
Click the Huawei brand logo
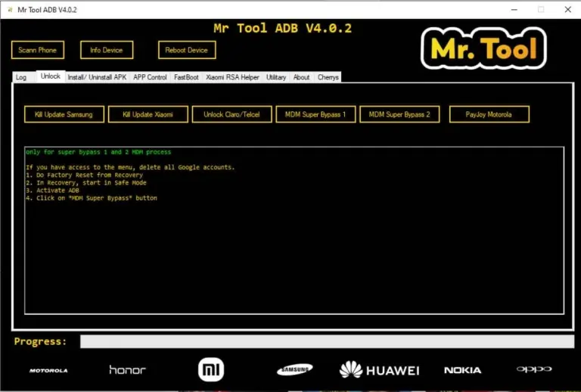point(379,370)
